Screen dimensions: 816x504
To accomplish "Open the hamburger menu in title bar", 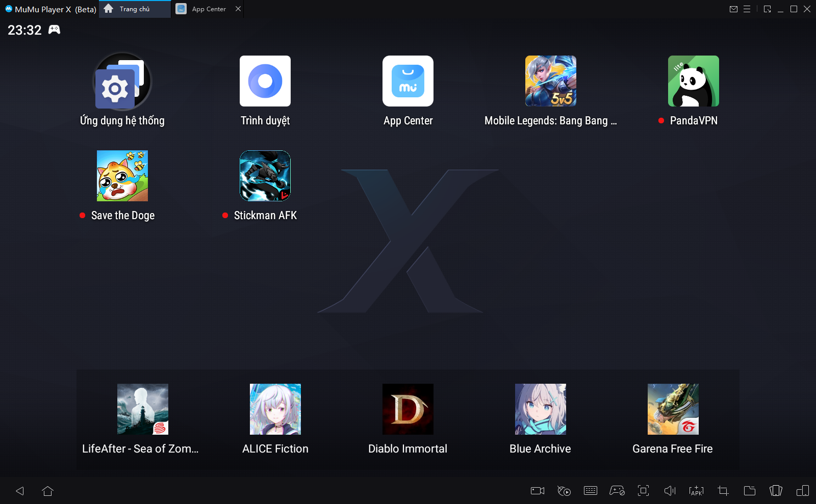I will pyautogui.click(x=747, y=9).
